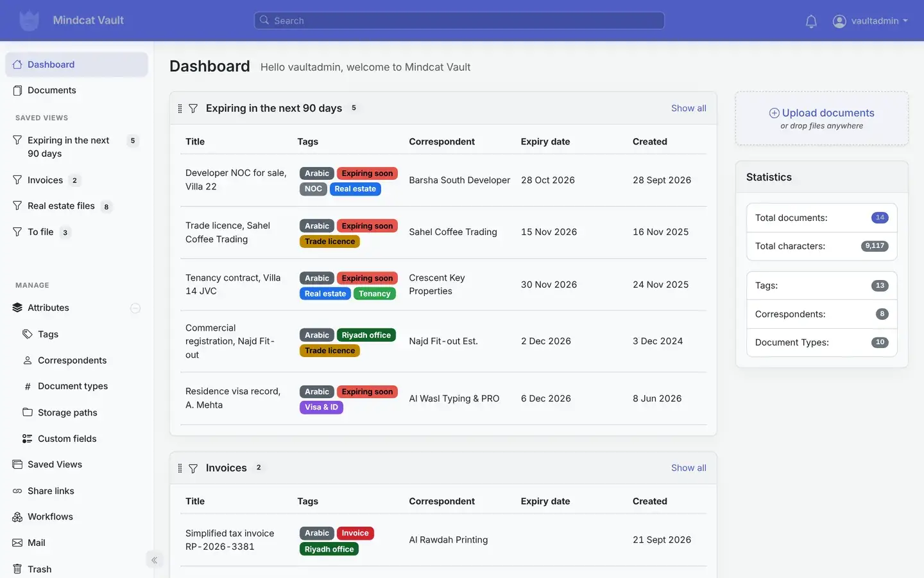This screenshot has height=578, width=924.
Task: Click the Tenancy tag on Tenancy contract row
Action: (375, 293)
